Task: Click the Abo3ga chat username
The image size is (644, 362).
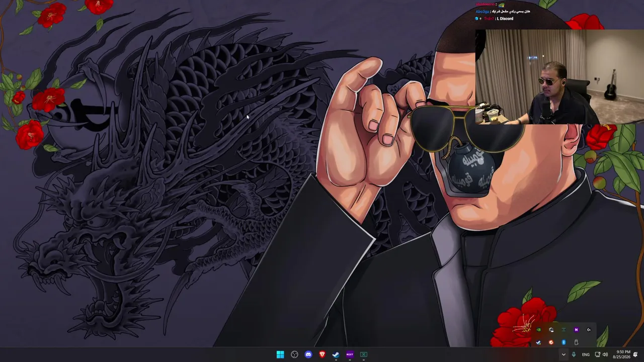Action: [482, 12]
